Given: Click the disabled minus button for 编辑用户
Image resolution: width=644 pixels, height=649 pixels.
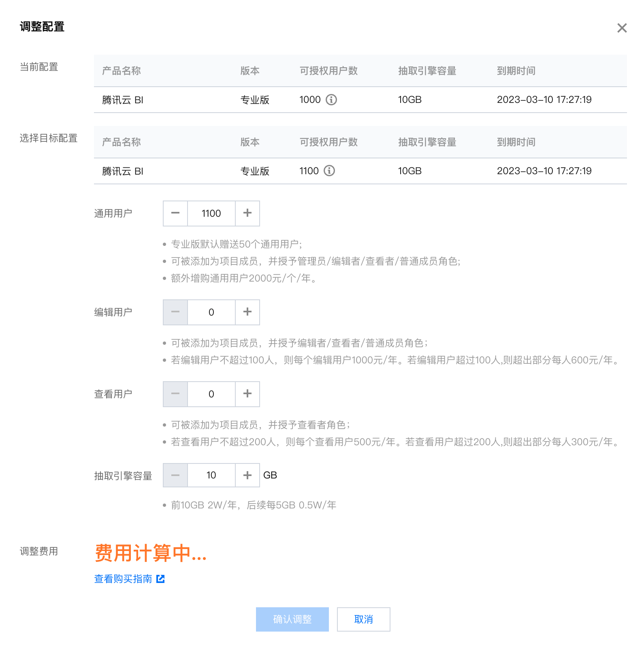Looking at the screenshot, I should pyautogui.click(x=175, y=312).
